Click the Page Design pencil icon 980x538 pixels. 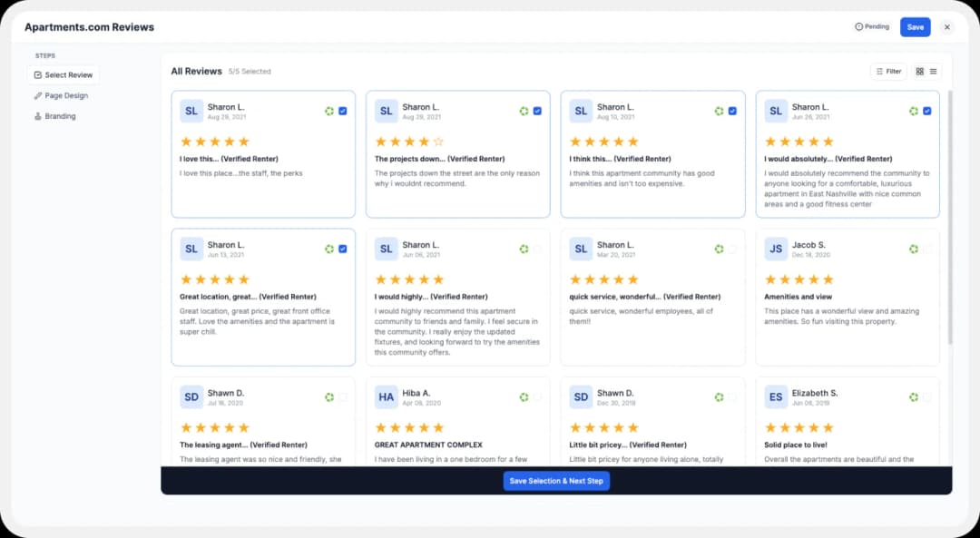coord(35,95)
